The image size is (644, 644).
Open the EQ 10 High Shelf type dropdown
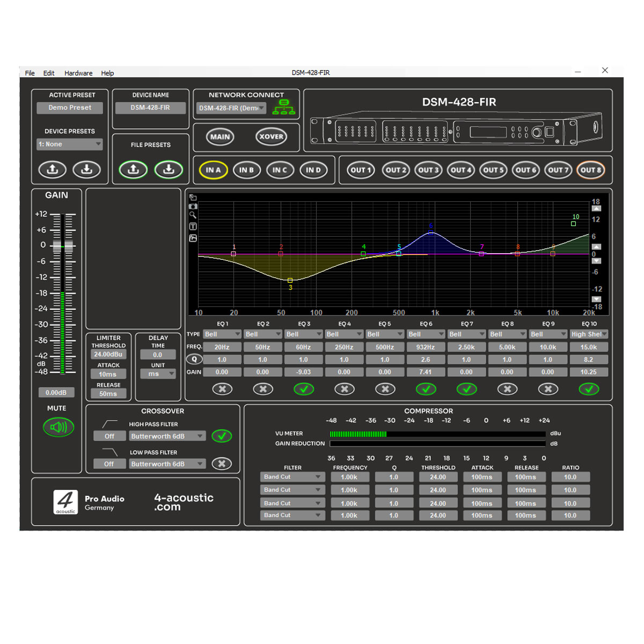pos(589,334)
